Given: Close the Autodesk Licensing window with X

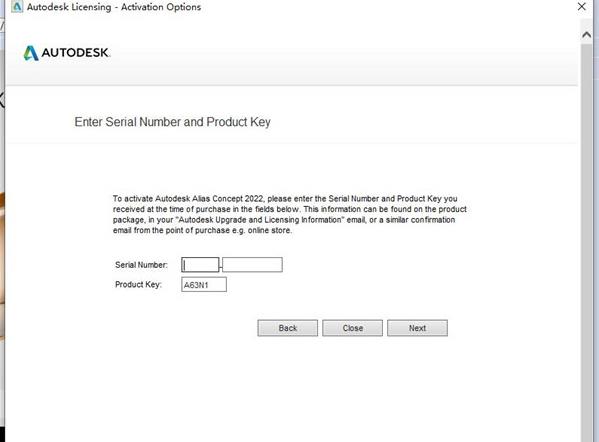Looking at the screenshot, I should (x=581, y=6).
